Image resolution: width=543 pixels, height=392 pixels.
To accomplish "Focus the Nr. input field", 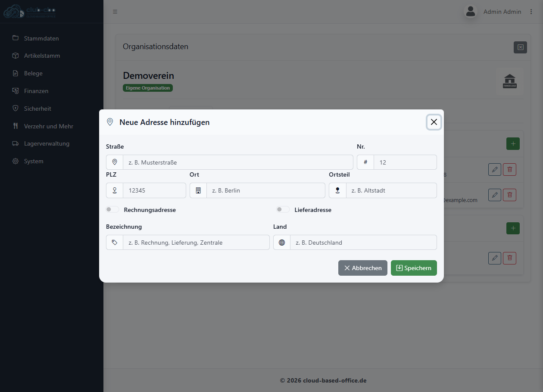I will [405, 162].
